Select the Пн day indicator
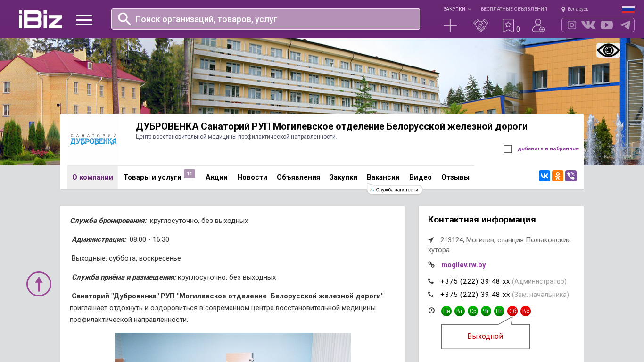Image resolution: width=644 pixels, height=362 pixels. (446, 311)
